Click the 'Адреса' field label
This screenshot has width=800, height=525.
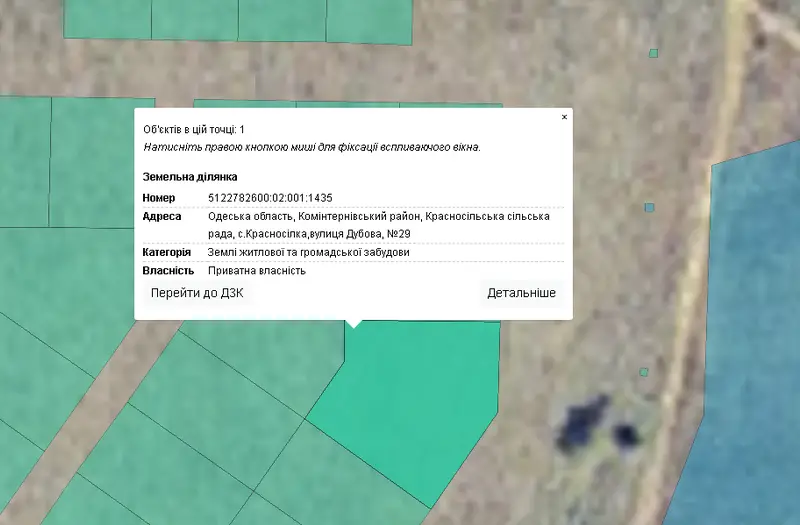(x=162, y=216)
